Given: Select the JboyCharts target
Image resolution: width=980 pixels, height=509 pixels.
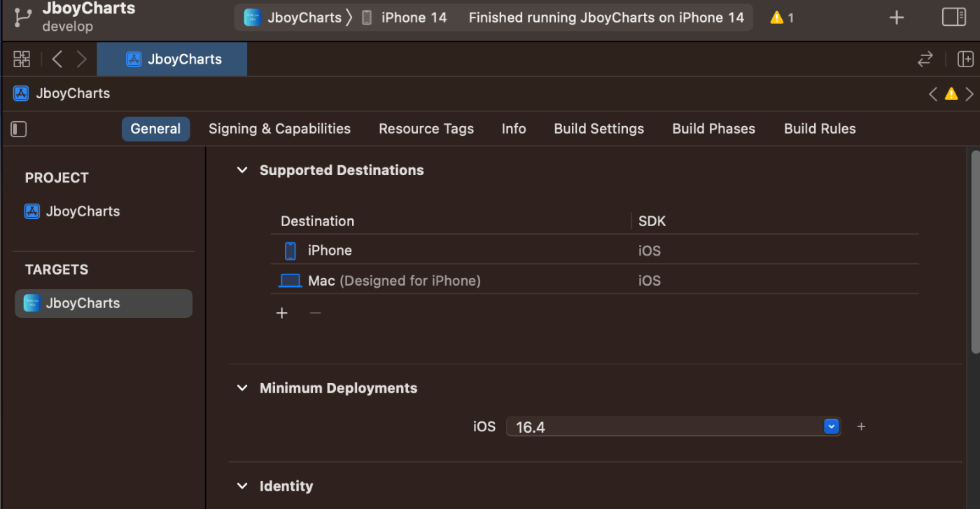Looking at the screenshot, I should (104, 303).
